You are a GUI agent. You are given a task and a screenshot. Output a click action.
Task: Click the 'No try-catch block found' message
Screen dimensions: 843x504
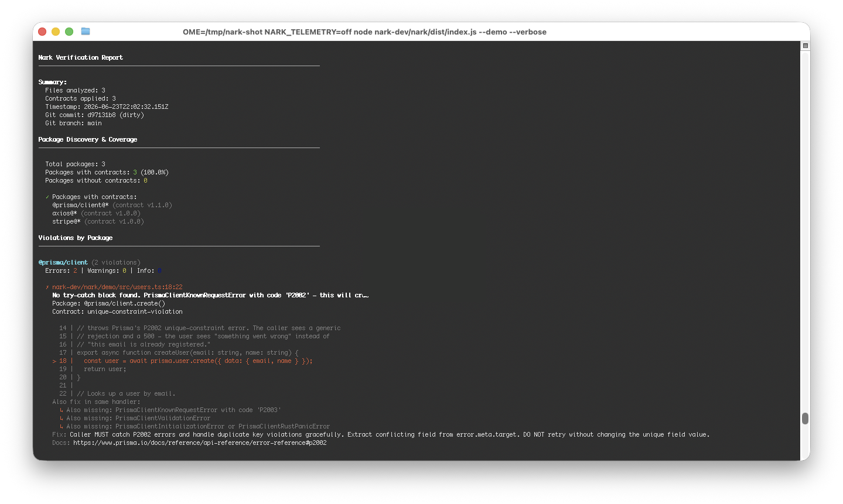210,295
